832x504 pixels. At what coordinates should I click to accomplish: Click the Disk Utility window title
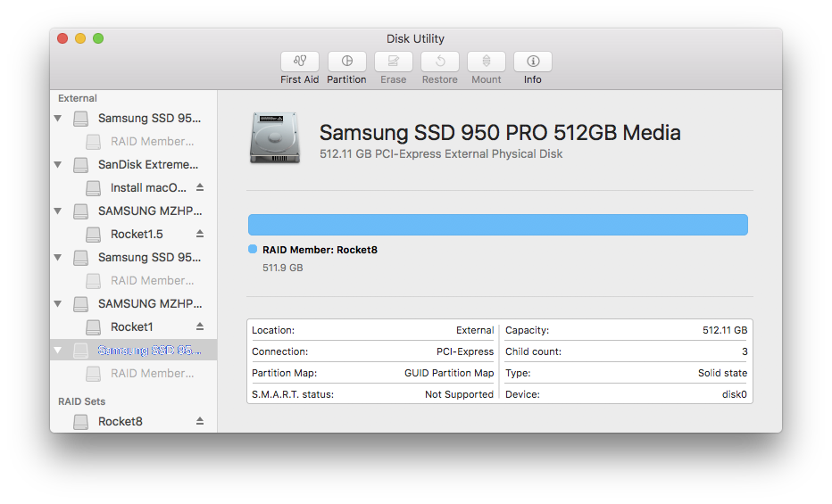pyautogui.click(x=415, y=38)
